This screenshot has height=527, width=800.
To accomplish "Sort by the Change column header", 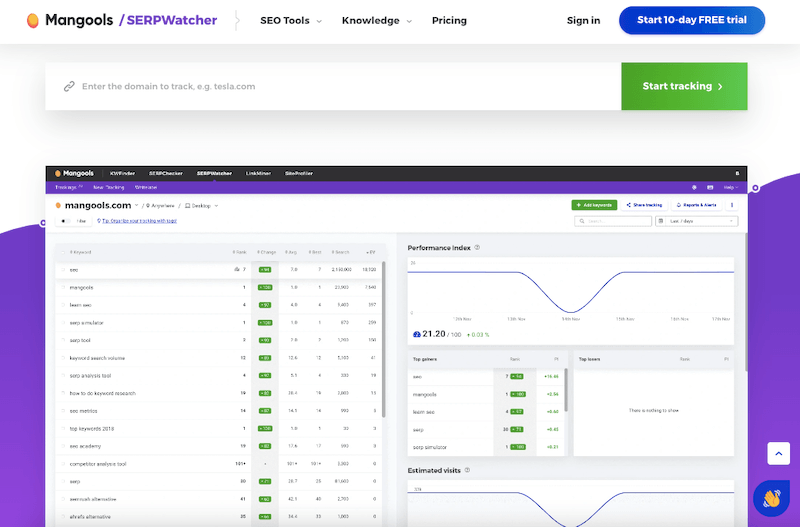I will [266, 252].
